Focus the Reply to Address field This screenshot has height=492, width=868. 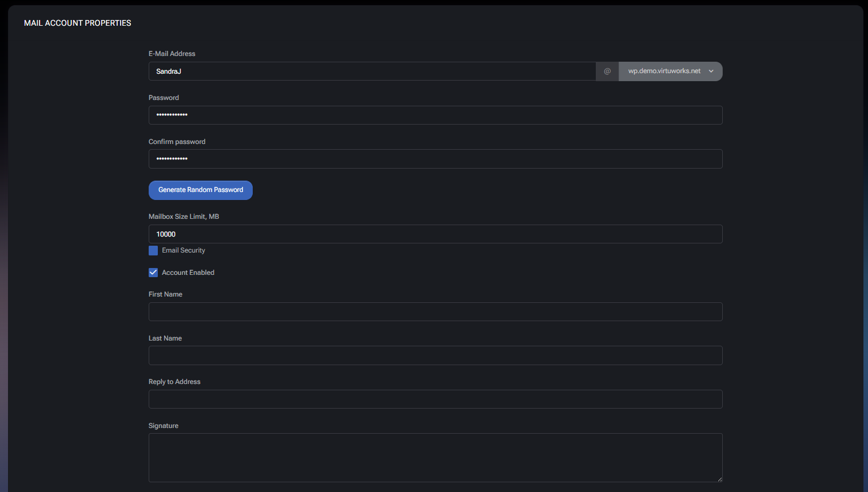coord(435,399)
